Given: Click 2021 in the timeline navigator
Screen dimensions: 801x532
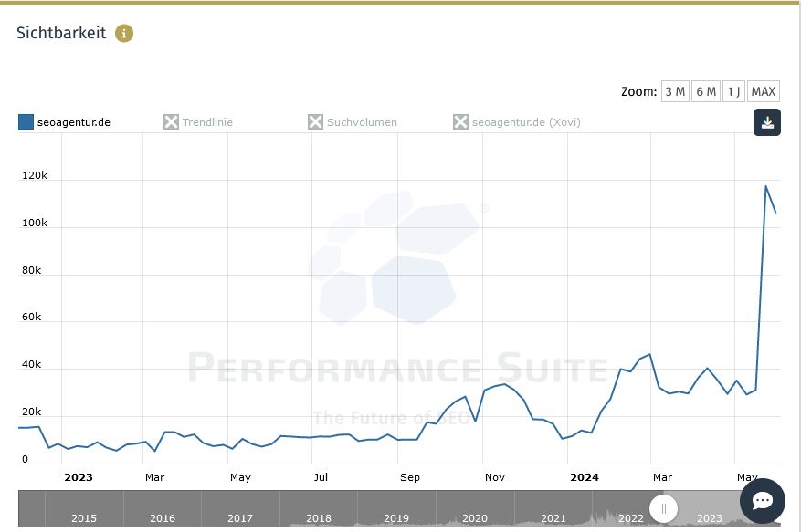Looking at the screenshot, I should click(553, 518).
